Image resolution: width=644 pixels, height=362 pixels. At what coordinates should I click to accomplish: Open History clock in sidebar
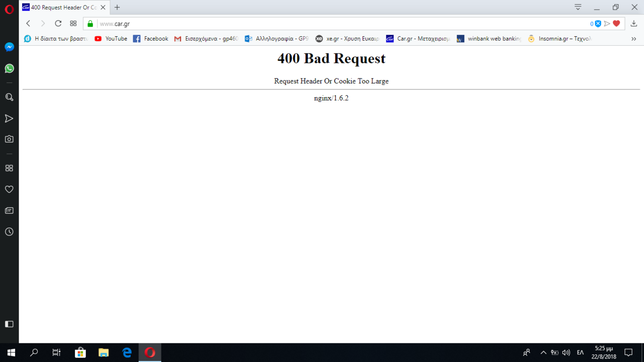click(9, 232)
